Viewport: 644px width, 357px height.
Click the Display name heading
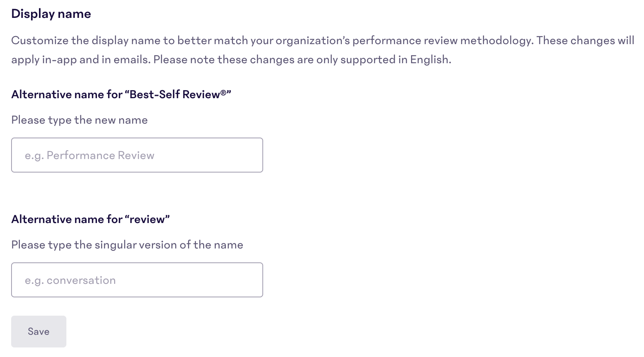(51, 14)
